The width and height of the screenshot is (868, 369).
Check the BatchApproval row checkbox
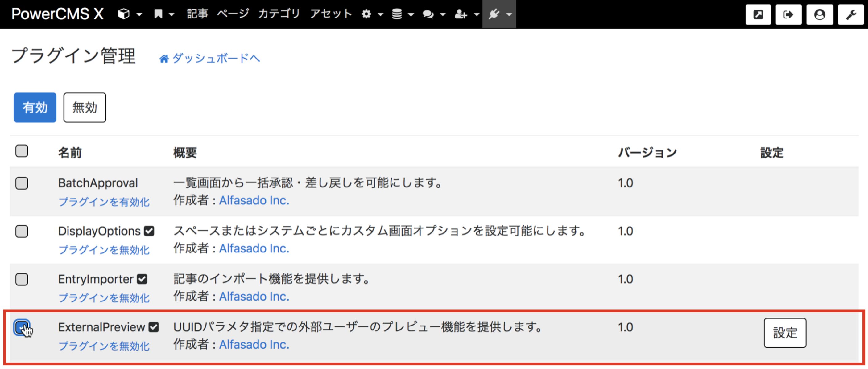[22, 183]
